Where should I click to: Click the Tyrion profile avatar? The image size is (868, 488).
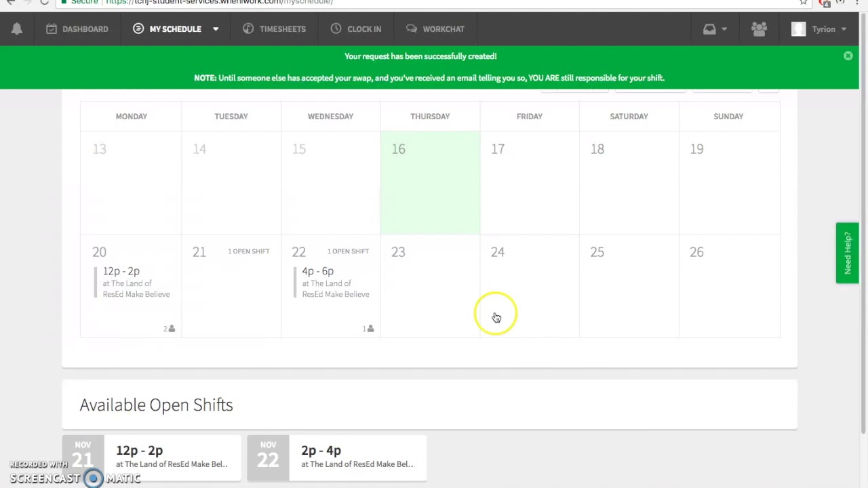tap(799, 29)
